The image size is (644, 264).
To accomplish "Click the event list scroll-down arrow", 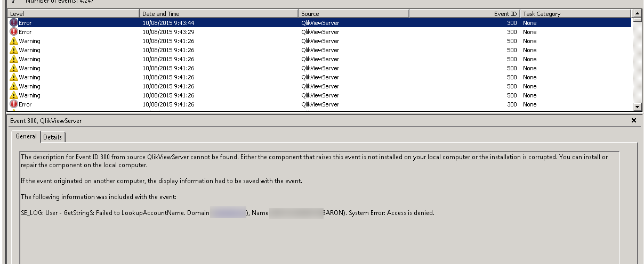I will (x=637, y=106).
